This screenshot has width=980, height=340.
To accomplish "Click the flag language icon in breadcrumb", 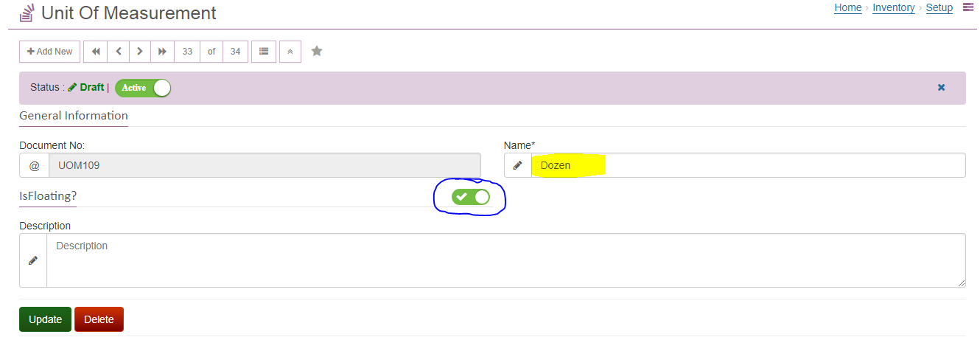I will 967,7.
